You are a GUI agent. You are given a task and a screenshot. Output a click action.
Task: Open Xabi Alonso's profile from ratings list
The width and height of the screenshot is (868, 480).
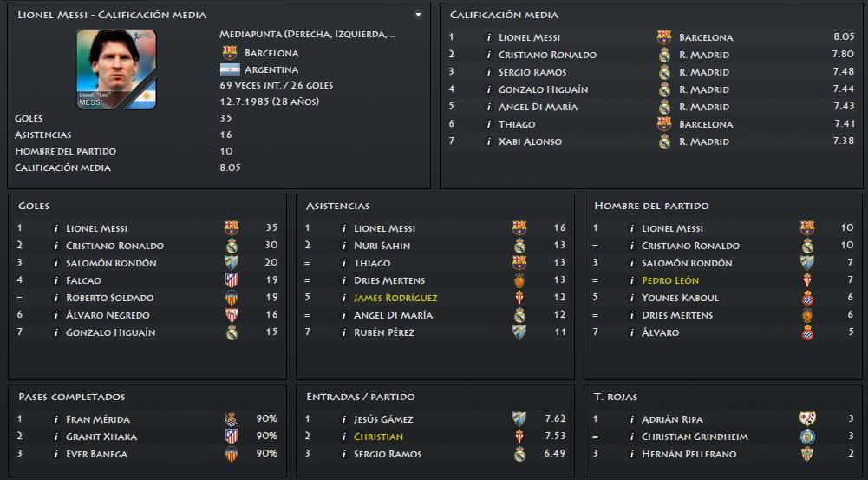click(530, 141)
